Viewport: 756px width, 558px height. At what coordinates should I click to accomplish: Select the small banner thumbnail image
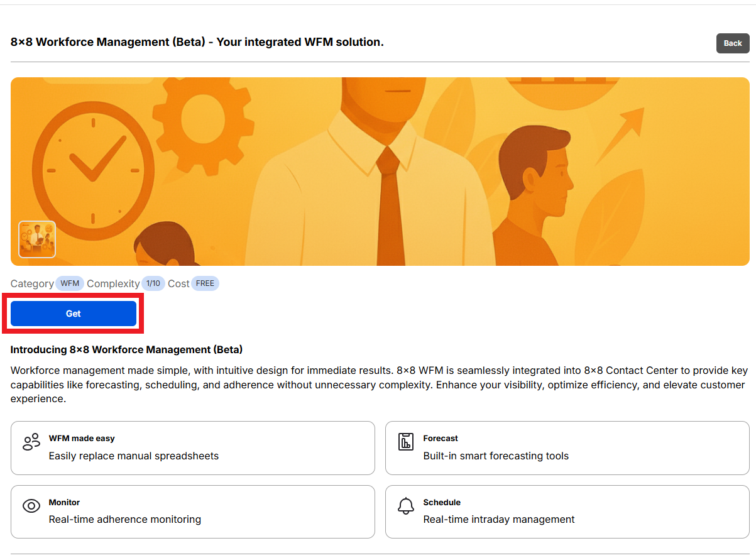point(37,239)
